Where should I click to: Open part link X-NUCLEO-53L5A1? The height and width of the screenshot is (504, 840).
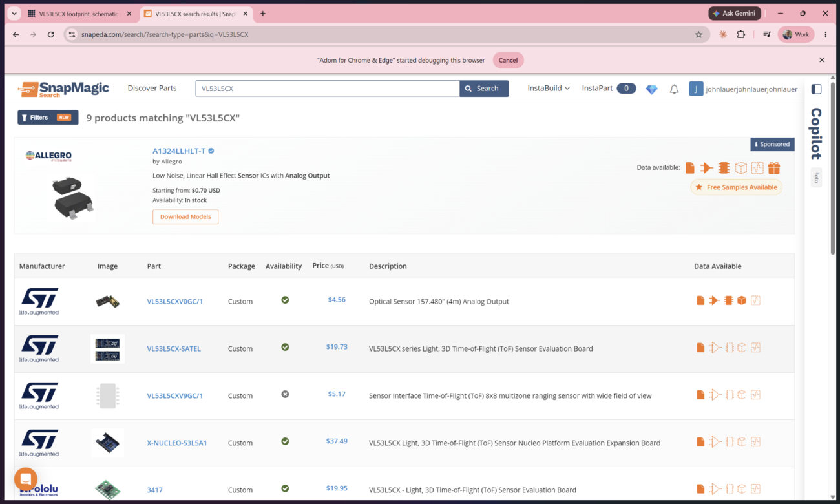(x=177, y=443)
